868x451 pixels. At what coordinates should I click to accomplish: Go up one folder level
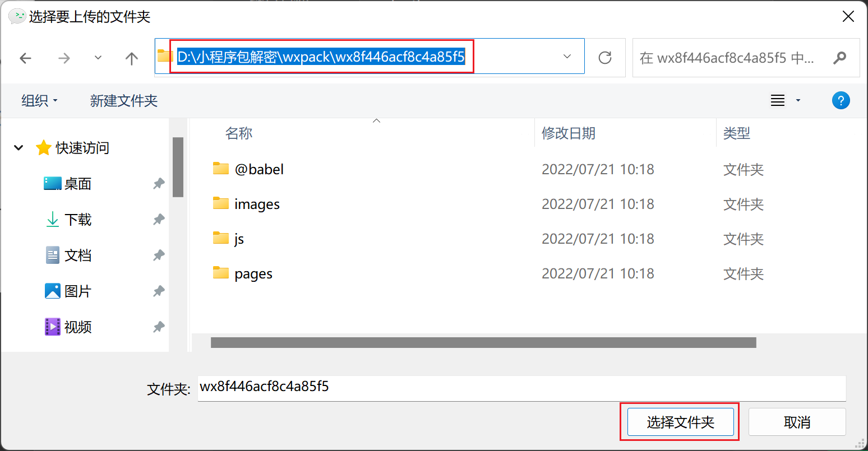click(132, 58)
